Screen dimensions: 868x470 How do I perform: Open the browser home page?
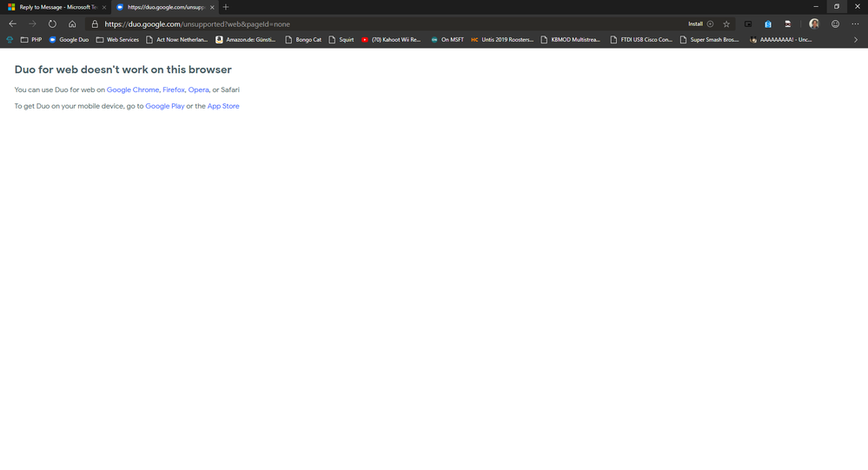pyautogui.click(x=72, y=23)
